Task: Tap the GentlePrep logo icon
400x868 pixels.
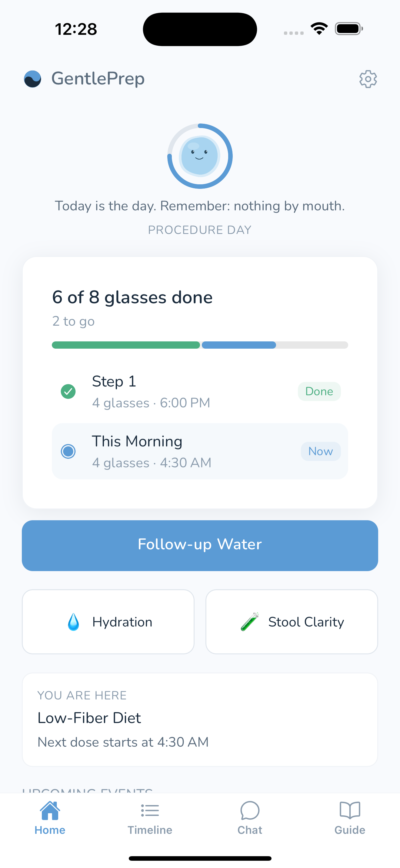Action: click(33, 79)
